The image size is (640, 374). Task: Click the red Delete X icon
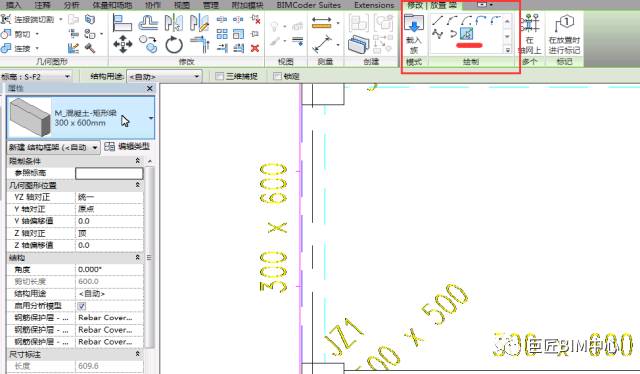coord(255,48)
